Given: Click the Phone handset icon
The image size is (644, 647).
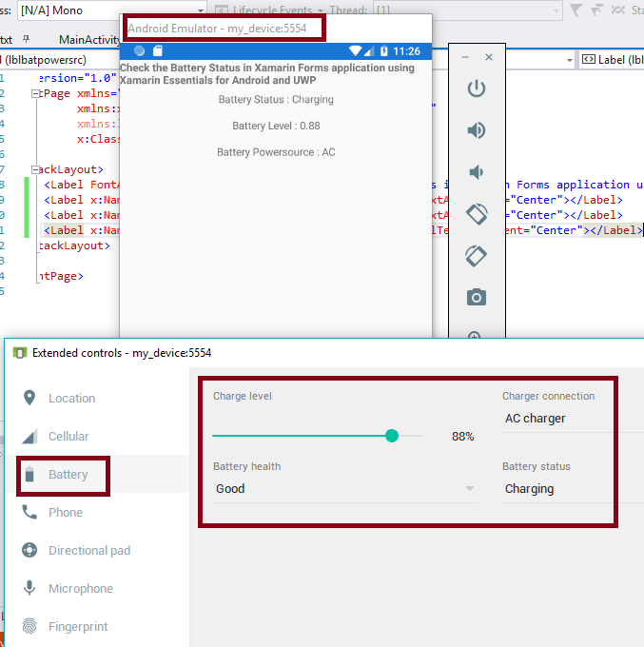Looking at the screenshot, I should [29, 512].
